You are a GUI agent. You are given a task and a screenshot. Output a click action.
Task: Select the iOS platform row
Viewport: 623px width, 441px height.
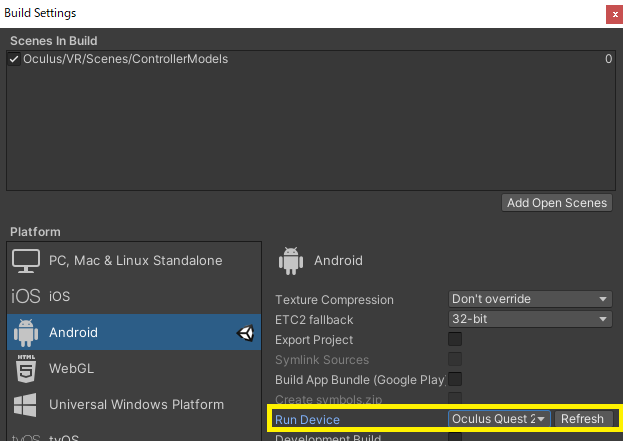[134, 296]
